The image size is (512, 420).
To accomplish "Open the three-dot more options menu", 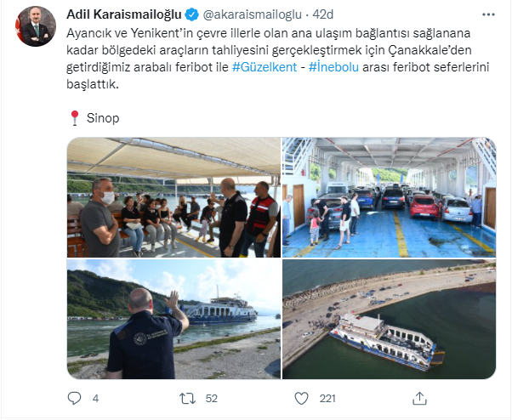I will coord(488,14).
